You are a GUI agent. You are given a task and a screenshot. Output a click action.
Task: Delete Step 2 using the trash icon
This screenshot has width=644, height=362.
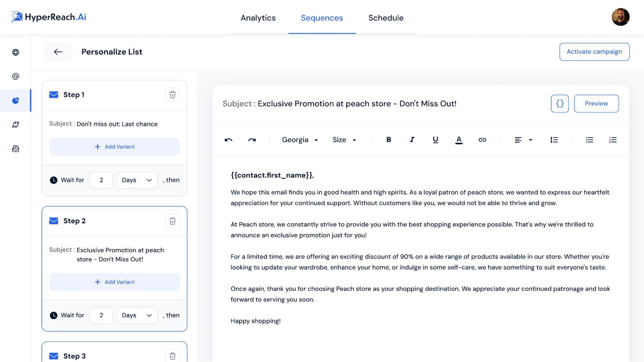(x=172, y=221)
